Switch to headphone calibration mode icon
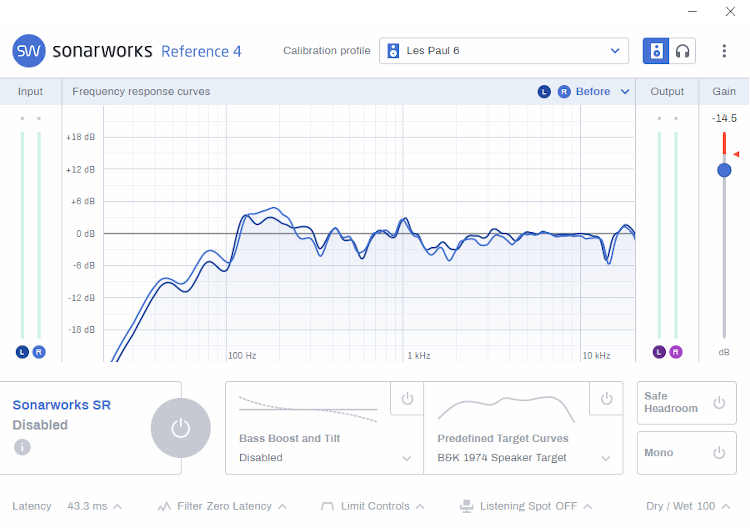 point(683,51)
